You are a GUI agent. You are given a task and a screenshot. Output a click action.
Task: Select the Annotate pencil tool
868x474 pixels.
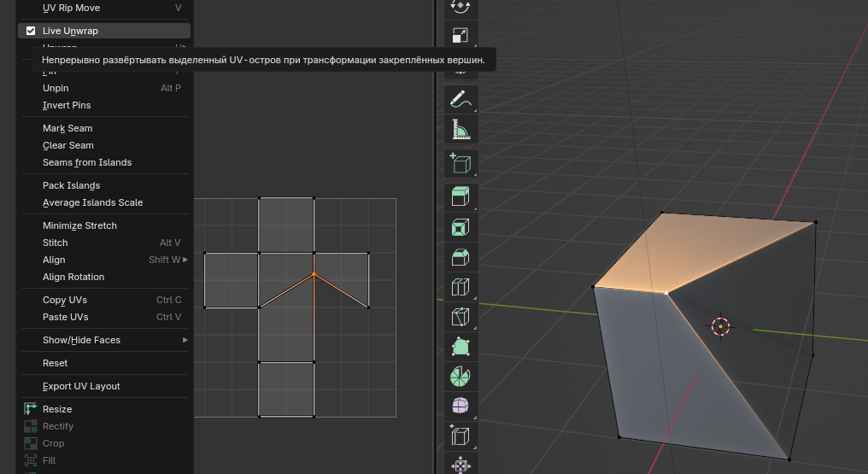click(x=460, y=98)
